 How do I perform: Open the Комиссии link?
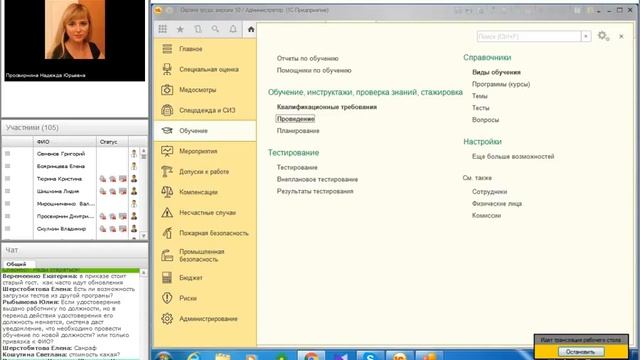coord(486,215)
